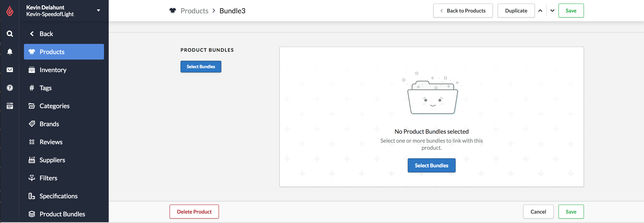Open Suppliers menu item
The image size is (644, 223).
pos(64,160)
